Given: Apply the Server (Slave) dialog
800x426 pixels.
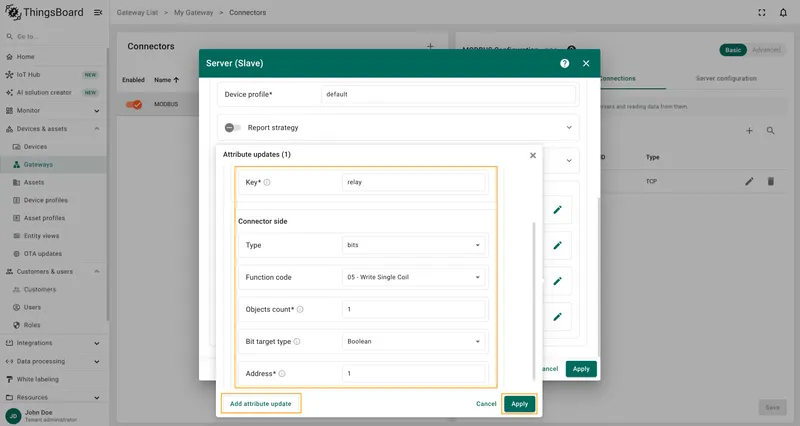Looking at the screenshot, I should point(581,369).
